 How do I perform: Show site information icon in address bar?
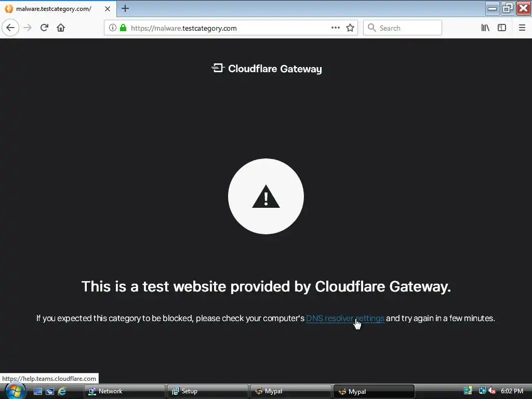point(113,28)
